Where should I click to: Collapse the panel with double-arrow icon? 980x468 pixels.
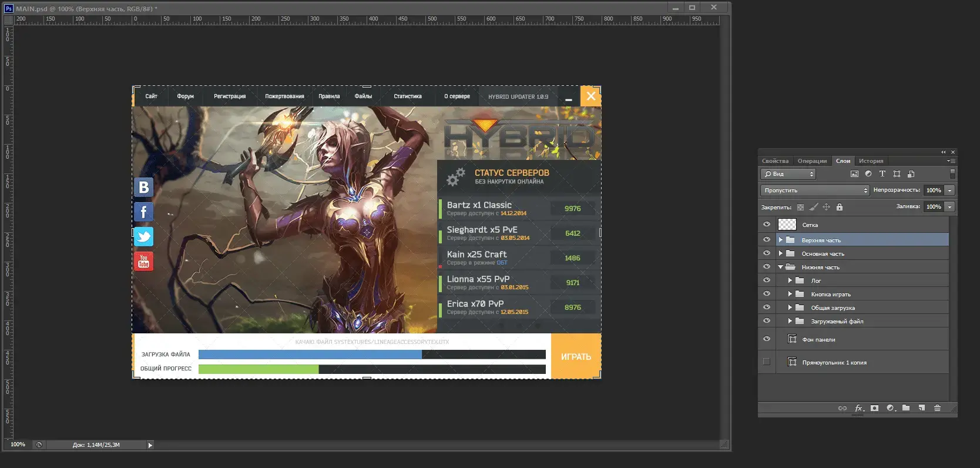tap(944, 152)
